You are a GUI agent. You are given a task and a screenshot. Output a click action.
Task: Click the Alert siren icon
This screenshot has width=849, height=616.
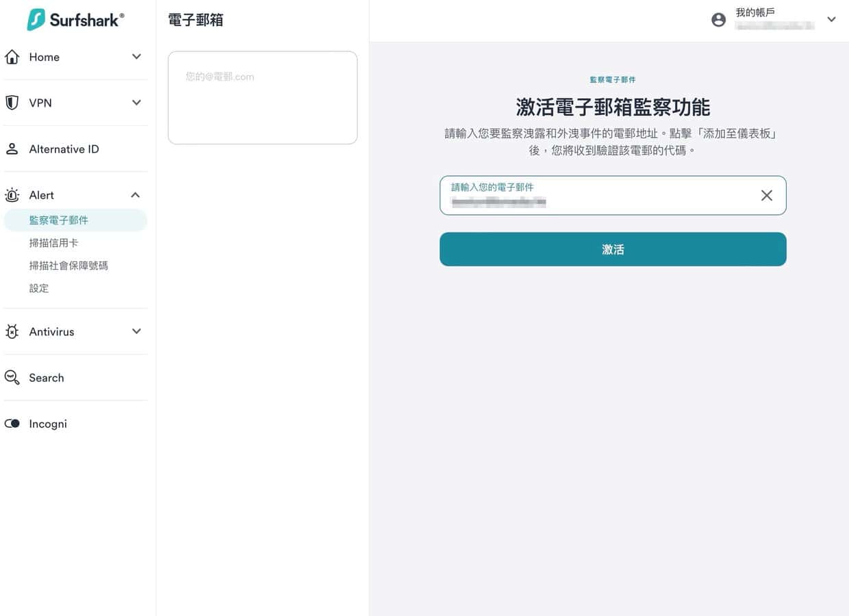point(12,195)
